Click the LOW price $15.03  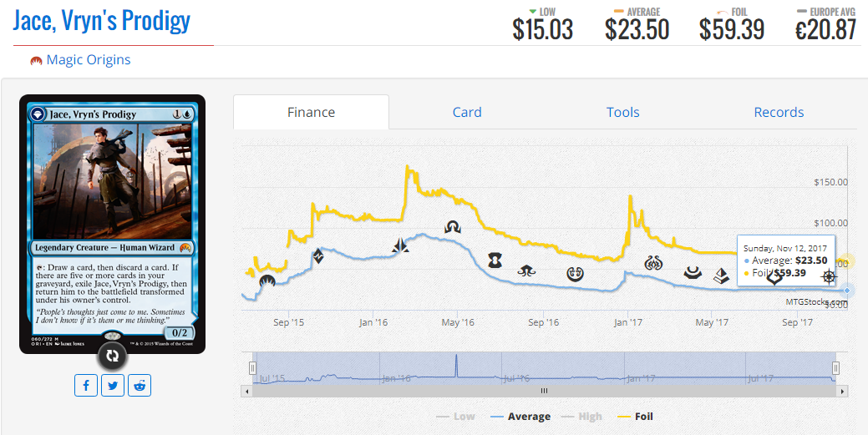(x=542, y=29)
